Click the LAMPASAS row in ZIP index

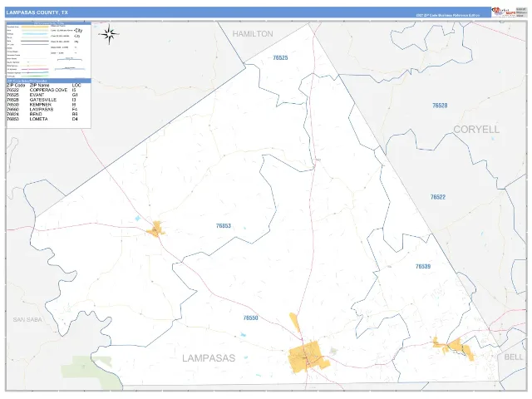tap(42, 109)
